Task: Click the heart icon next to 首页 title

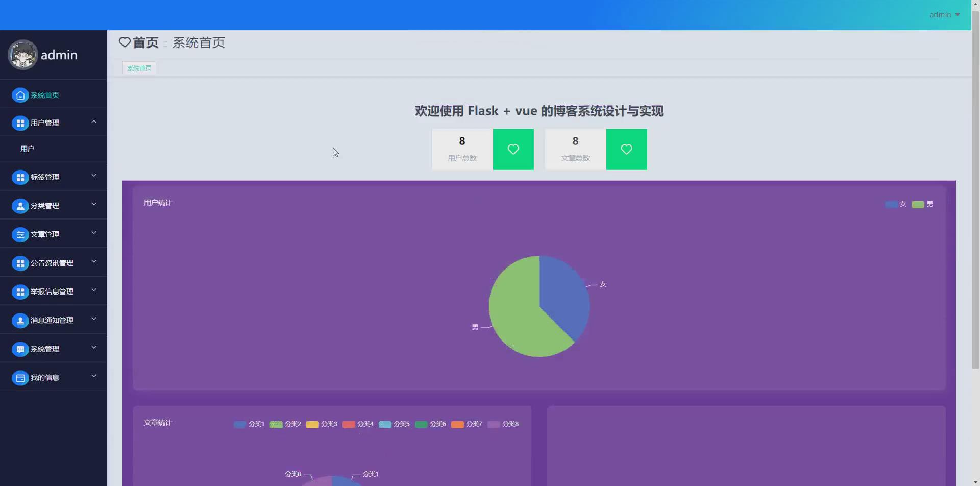Action: click(x=124, y=43)
